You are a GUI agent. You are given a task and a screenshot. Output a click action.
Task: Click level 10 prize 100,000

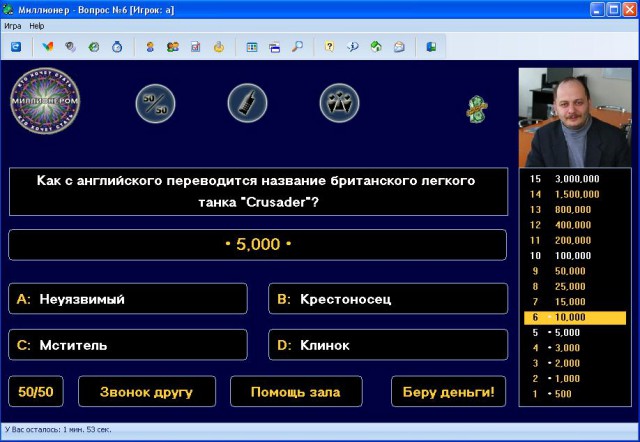click(560, 256)
